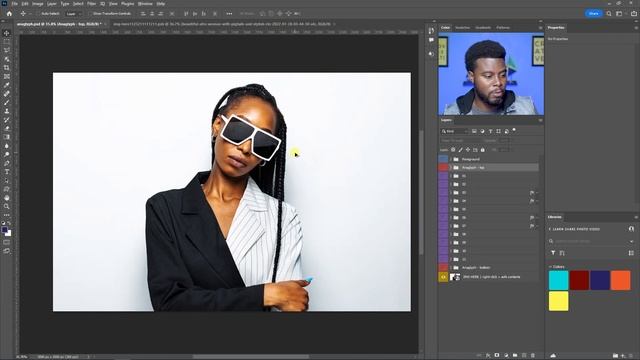
Task: Open the layer filter Kind dropdown
Action: 454,131
